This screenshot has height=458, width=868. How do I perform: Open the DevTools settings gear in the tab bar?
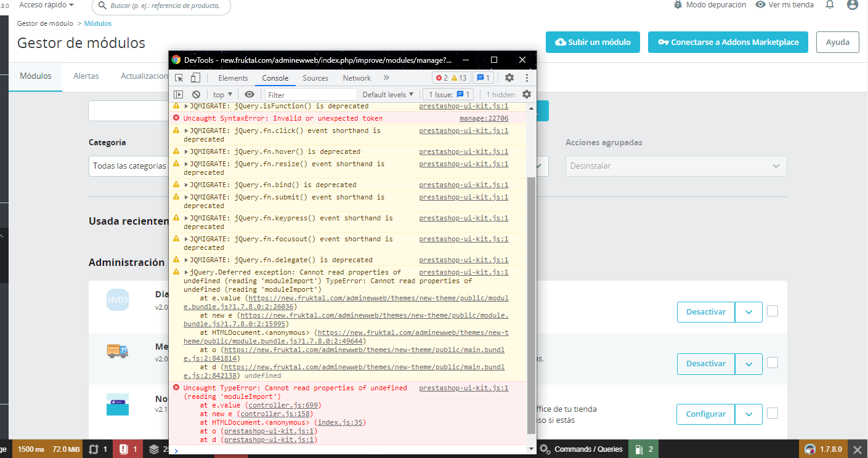[509, 78]
